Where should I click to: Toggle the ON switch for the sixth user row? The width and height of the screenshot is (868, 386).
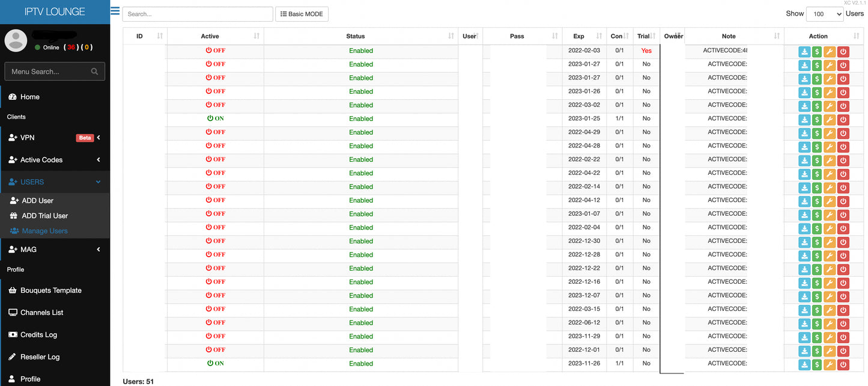(215, 118)
